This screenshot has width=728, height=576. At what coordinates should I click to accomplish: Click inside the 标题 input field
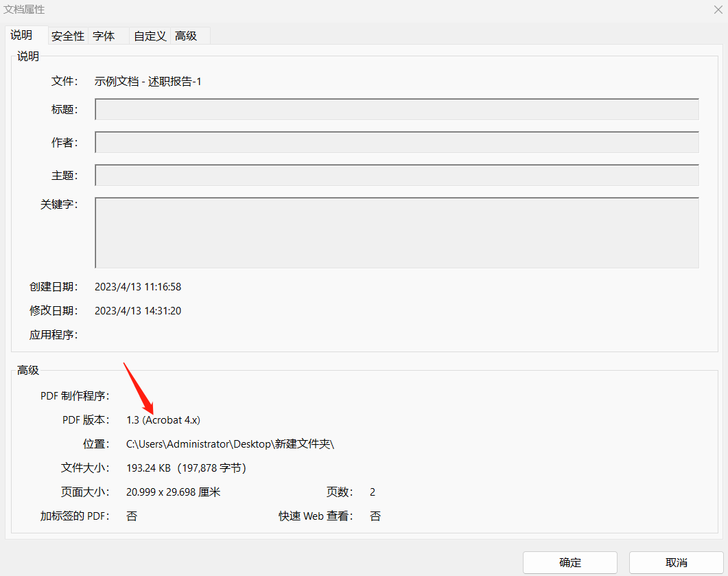pos(398,108)
